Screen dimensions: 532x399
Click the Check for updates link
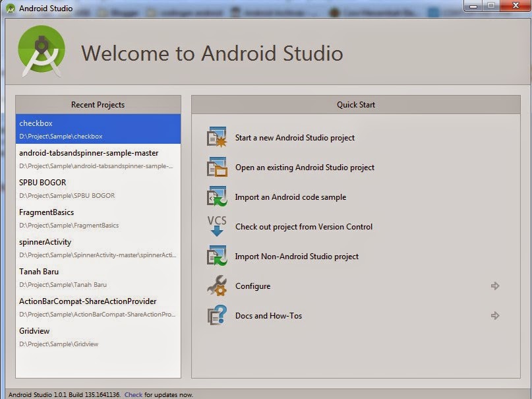(133, 393)
